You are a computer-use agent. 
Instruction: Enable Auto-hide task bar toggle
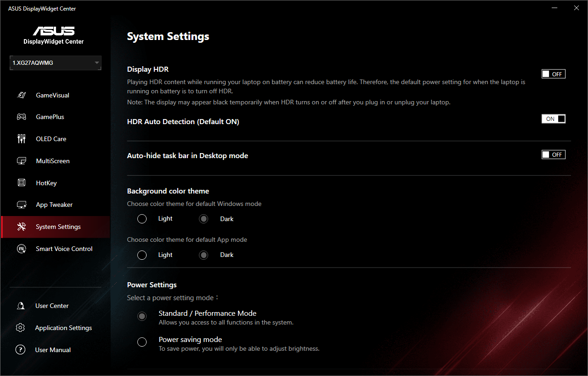(553, 155)
